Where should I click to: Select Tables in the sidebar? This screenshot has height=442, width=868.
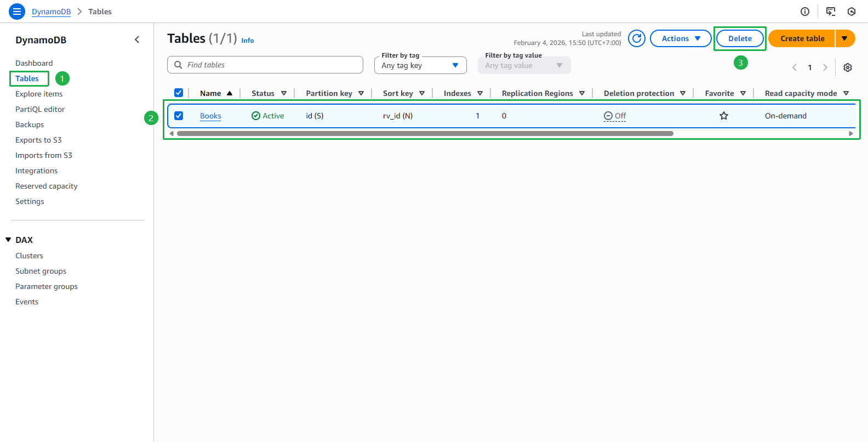tap(27, 78)
